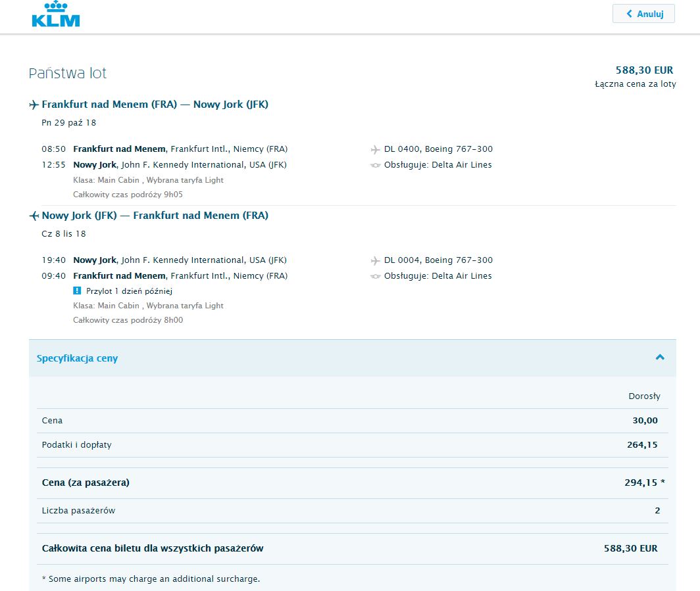This screenshot has height=591, width=700.
Task: Click the Cena value 30,00
Action: [645, 420]
